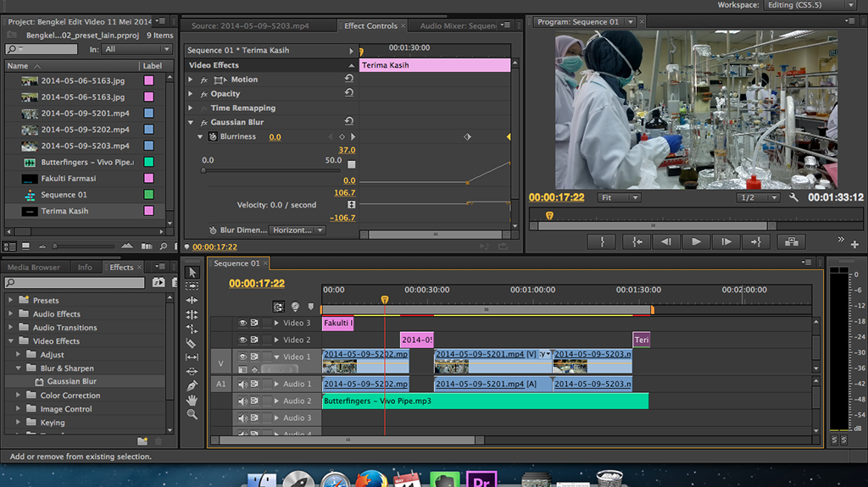This screenshot has height=487, width=868.
Task: Hide Video 2 track output eye
Action: 242,340
